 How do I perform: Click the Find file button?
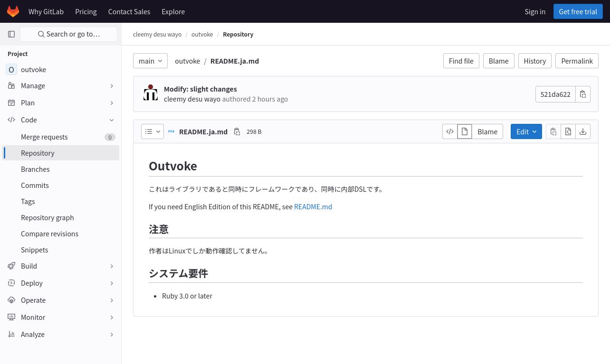461,61
